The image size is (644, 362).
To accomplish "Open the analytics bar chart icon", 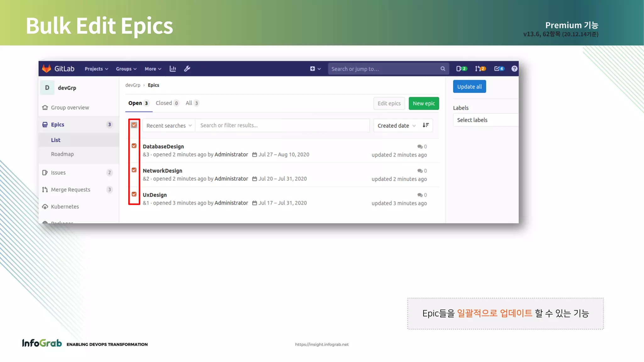I will point(173,69).
